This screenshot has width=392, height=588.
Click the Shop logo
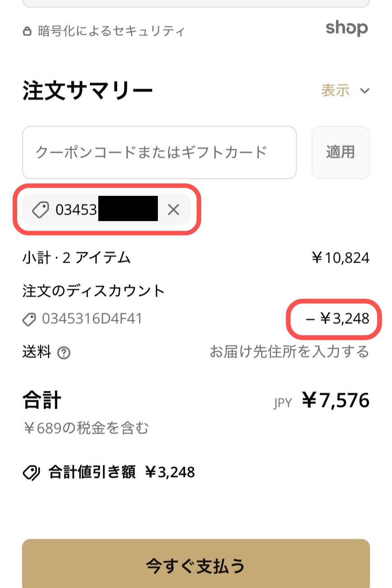346,28
